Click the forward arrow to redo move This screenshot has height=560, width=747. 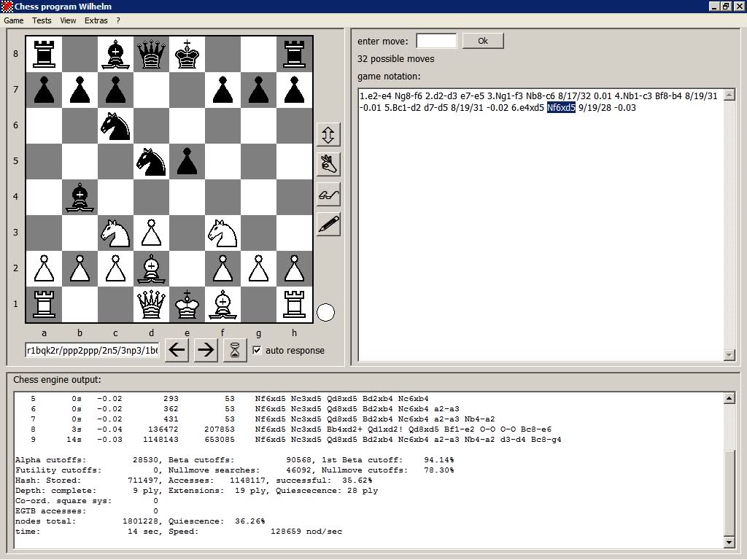tap(206, 350)
